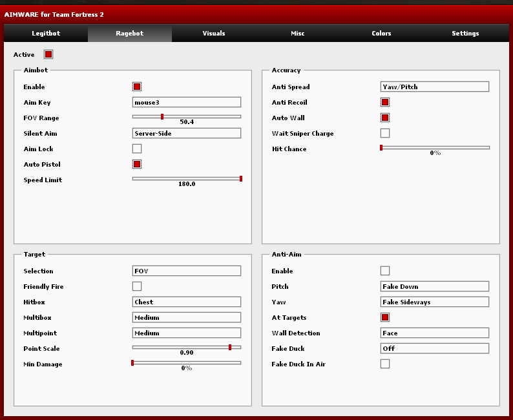This screenshot has width=513, height=420.
Task: Enable the Anti-Aim Enable checkbox
Action: (385, 271)
